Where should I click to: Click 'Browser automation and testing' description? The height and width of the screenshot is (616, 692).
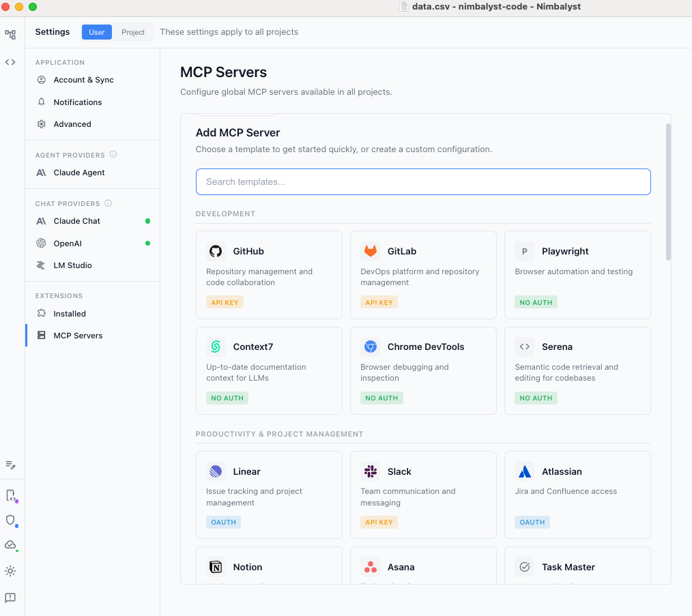pyautogui.click(x=574, y=272)
